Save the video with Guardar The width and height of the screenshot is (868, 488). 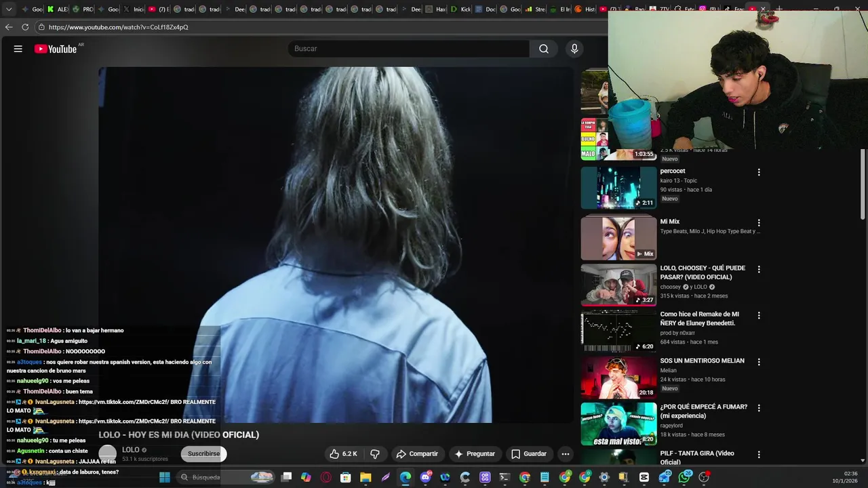tap(528, 453)
